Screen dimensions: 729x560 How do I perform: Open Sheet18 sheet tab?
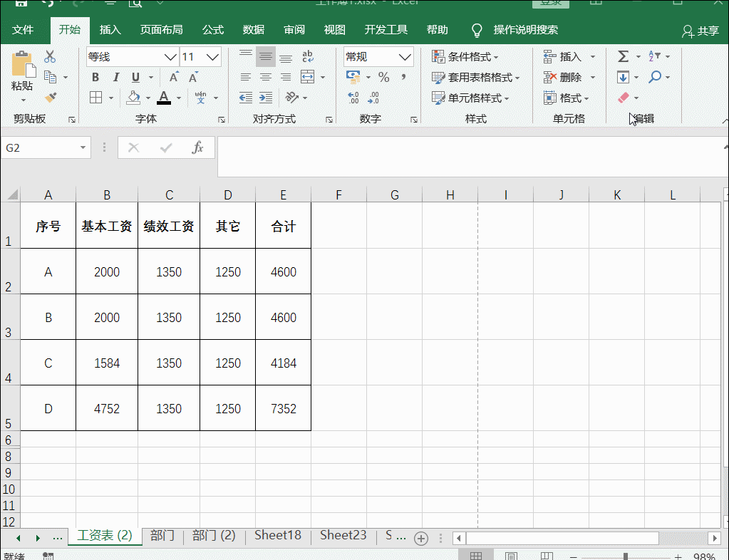[x=277, y=535]
